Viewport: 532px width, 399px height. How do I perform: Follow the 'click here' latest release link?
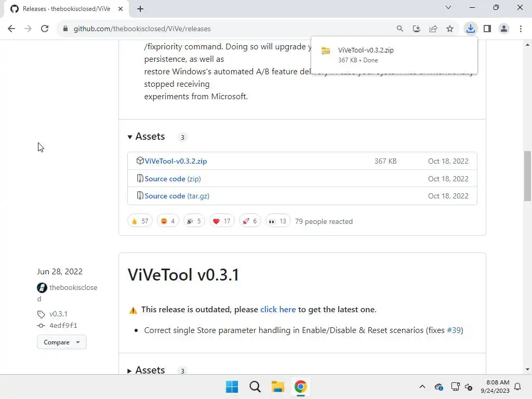pyautogui.click(x=278, y=310)
